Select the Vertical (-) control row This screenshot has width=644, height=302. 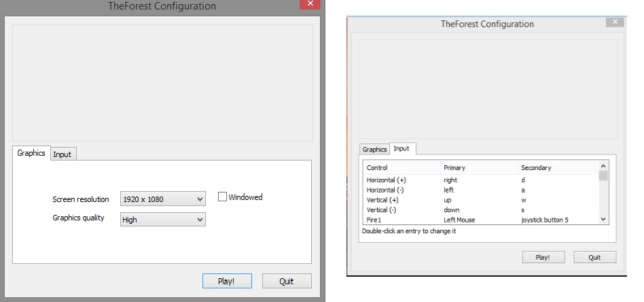[481, 210]
